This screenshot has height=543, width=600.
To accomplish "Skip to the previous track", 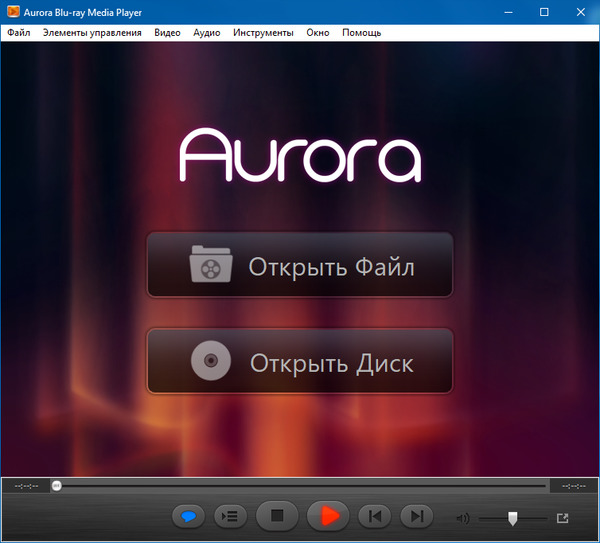I will [x=374, y=516].
